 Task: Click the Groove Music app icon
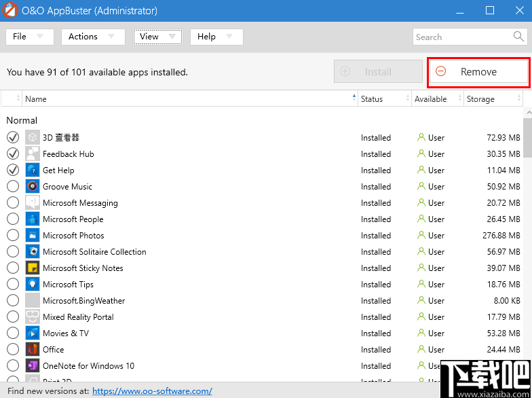[x=33, y=187]
